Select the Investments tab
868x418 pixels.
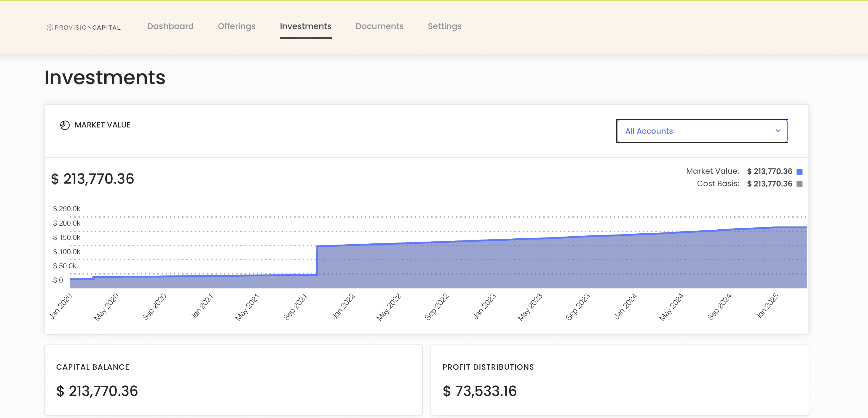pyautogui.click(x=305, y=26)
